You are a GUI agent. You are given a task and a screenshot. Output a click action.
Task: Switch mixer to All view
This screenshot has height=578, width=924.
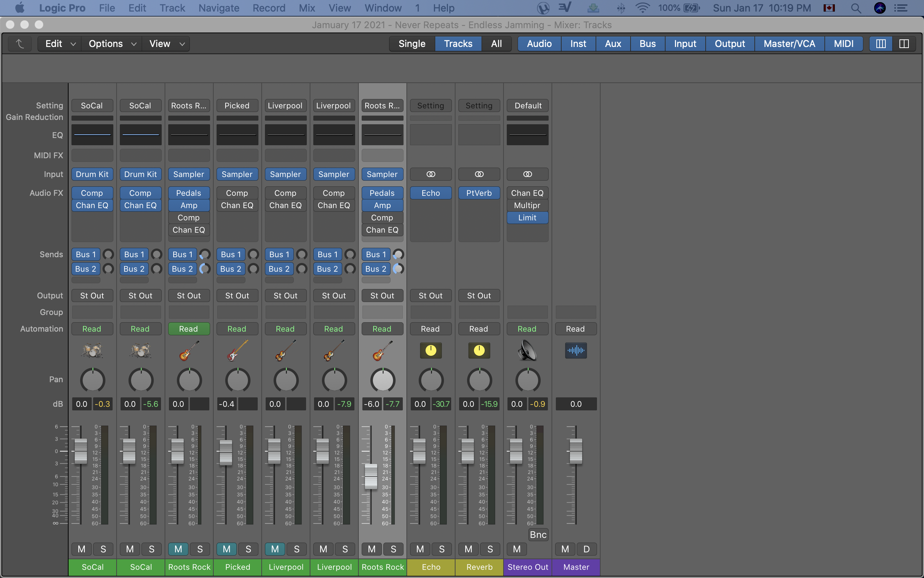pos(496,44)
